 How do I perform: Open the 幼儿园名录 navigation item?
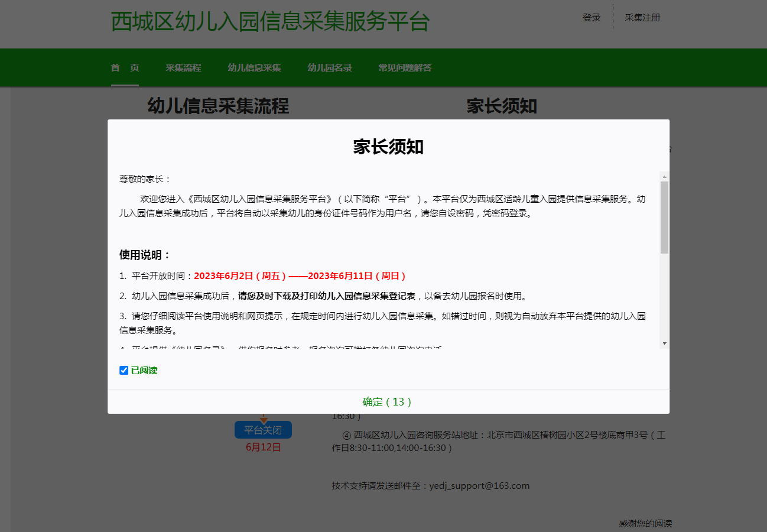[x=330, y=68]
